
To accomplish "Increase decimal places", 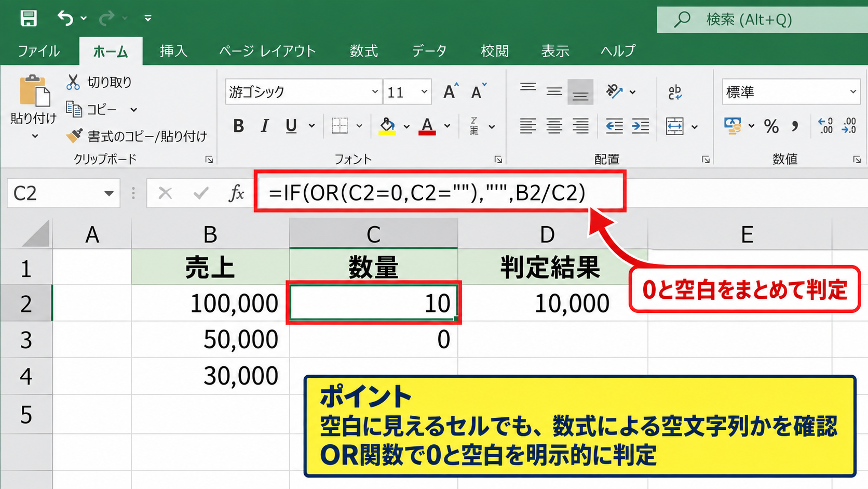I will 825,126.
